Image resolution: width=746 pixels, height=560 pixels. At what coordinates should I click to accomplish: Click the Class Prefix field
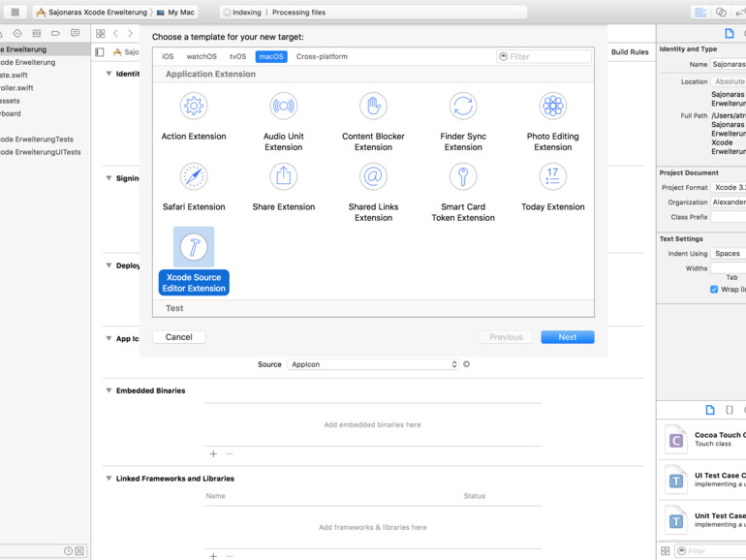coord(728,217)
